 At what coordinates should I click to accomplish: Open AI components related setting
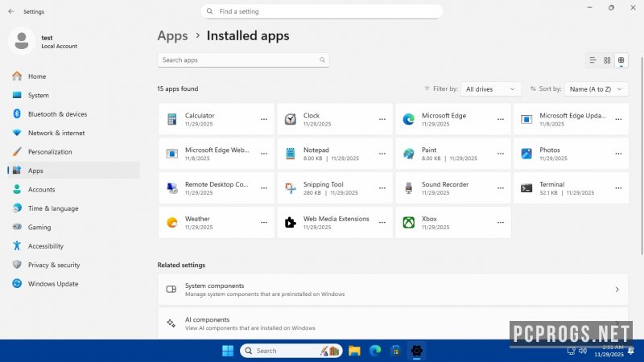point(393,323)
